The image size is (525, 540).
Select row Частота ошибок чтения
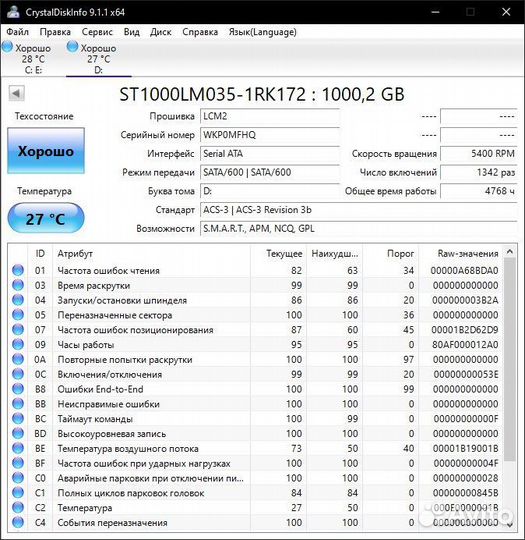coord(255,270)
